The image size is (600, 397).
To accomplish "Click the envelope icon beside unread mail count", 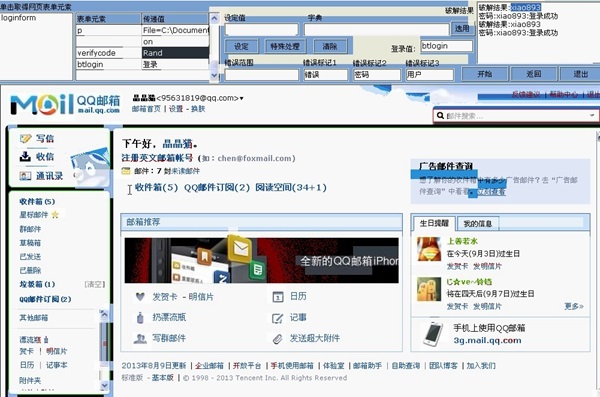I will [x=126, y=171].
